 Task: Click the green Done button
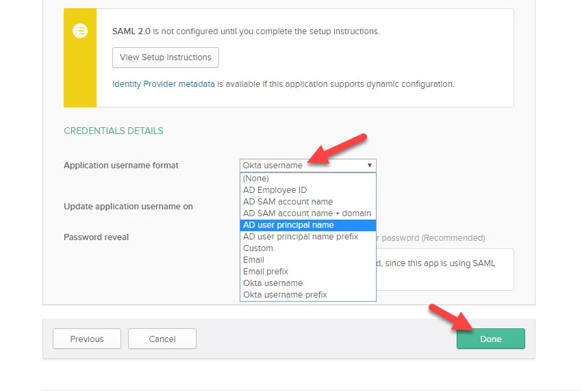[491, 339]
